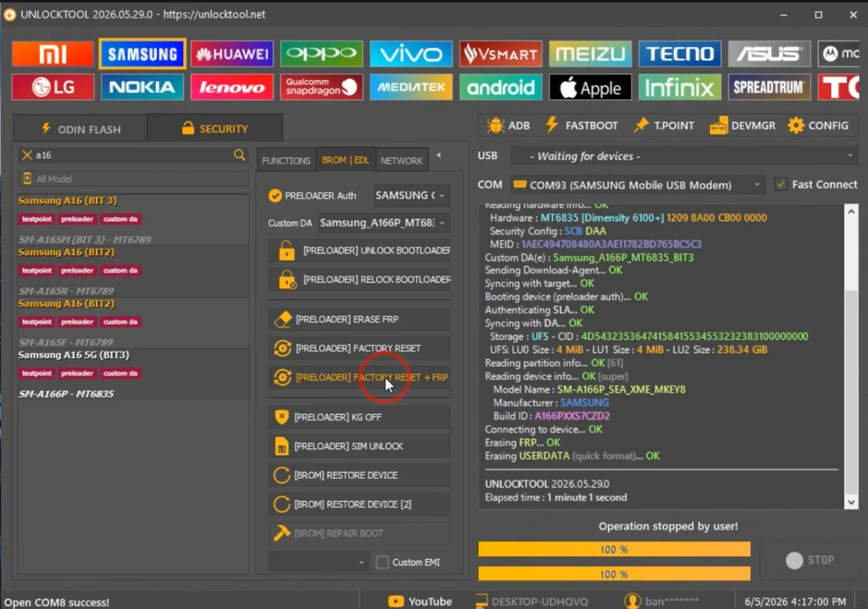Click the log scrollbar down arrow

851,502
